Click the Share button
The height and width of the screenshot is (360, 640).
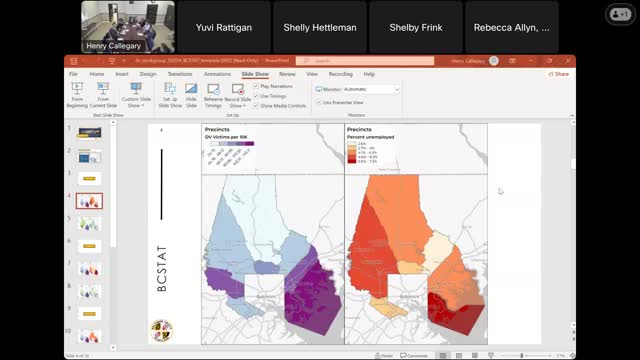tap(558, 74)
